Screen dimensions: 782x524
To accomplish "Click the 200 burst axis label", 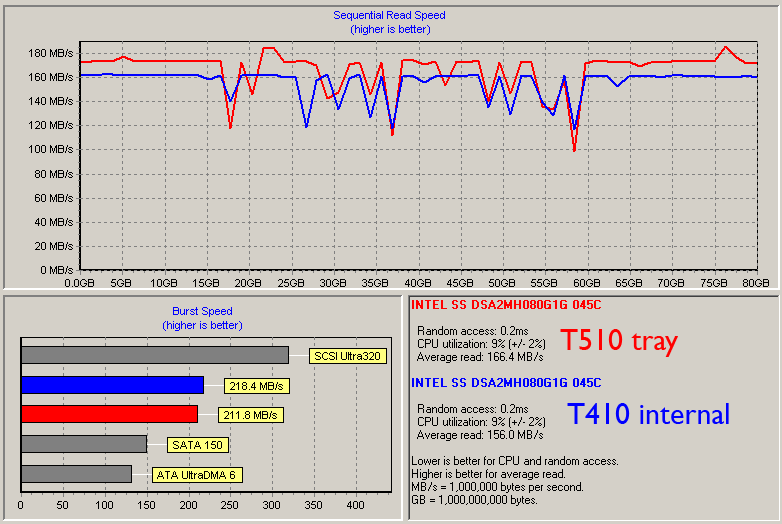I will (188, 505).
